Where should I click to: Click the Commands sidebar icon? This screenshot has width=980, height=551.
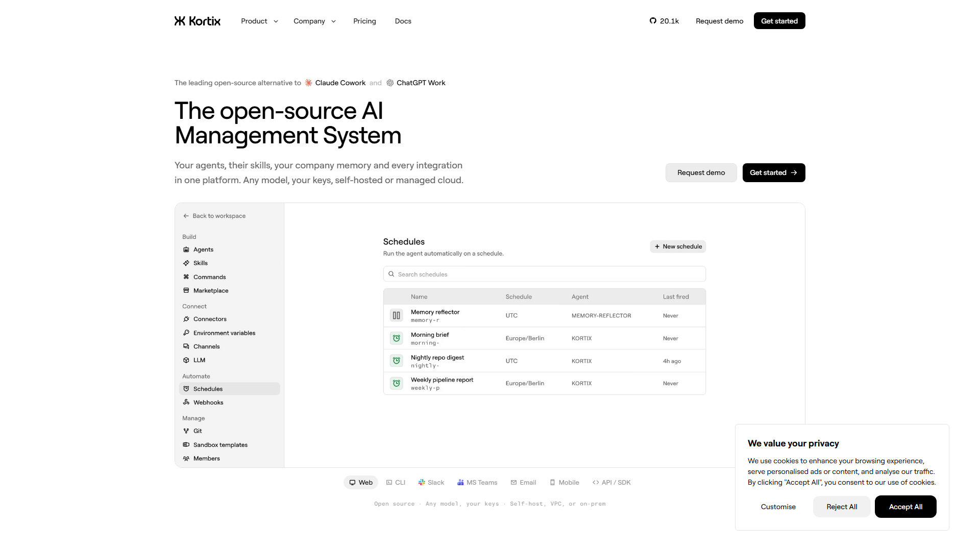coord(186,277)
